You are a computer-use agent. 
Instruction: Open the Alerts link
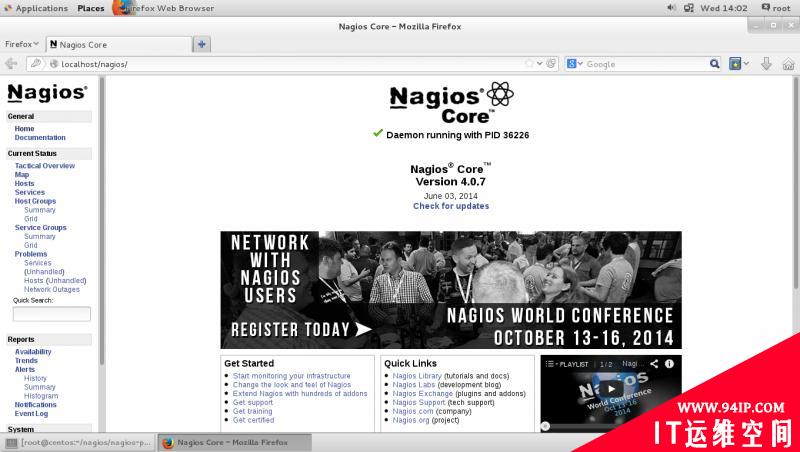tap(24, 369)
